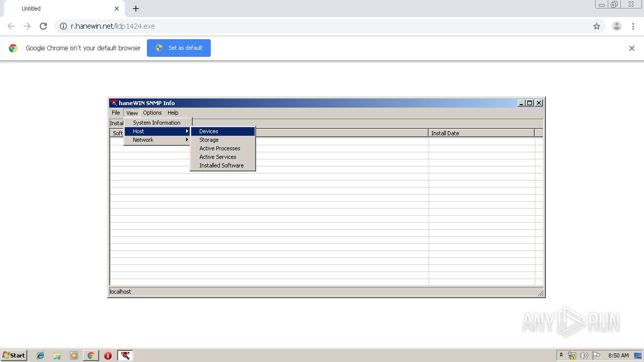Open the Windows Start menu

(14, 355)
